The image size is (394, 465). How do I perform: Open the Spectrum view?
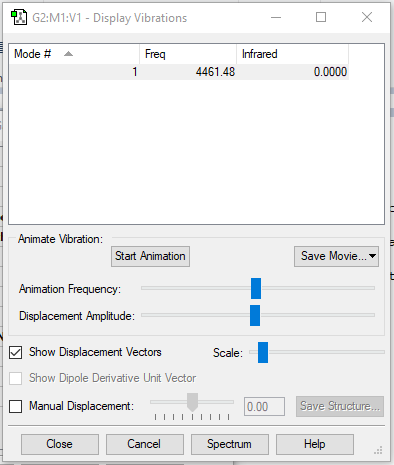click(230, 444)
